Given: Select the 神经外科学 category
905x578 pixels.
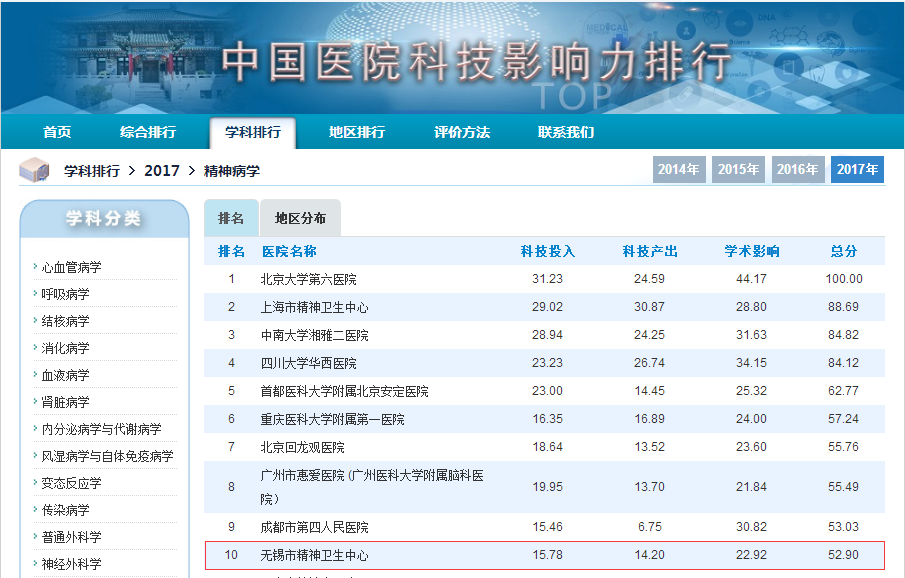Looking at the screenshot, I should point(71,564).
